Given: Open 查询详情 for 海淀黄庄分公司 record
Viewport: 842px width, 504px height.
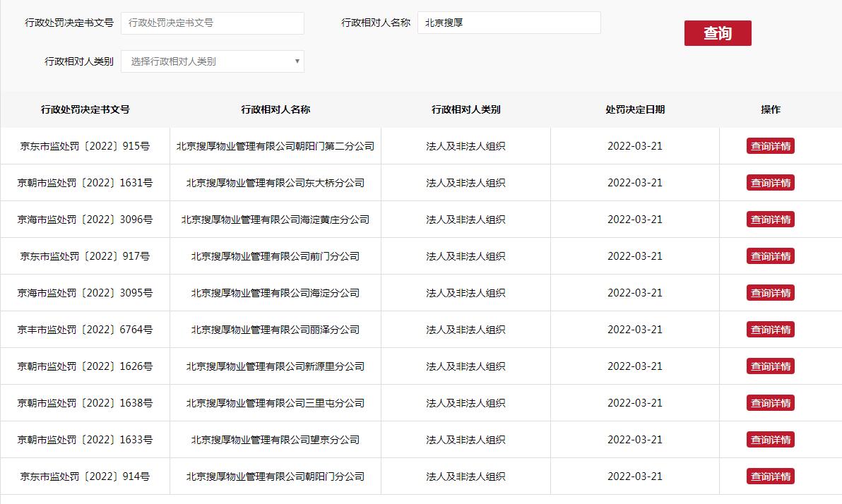Looking at the screenshot, I should [770, 219].
